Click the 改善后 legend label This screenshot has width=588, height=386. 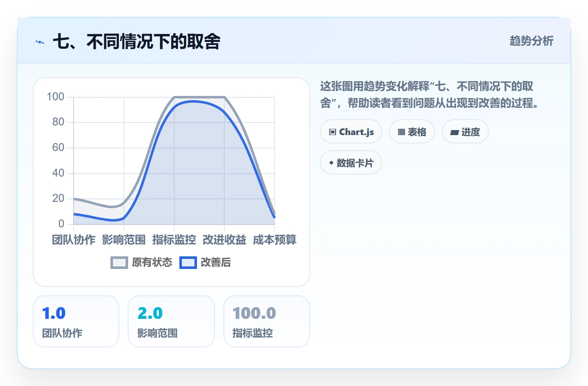(x=216, y=263)
